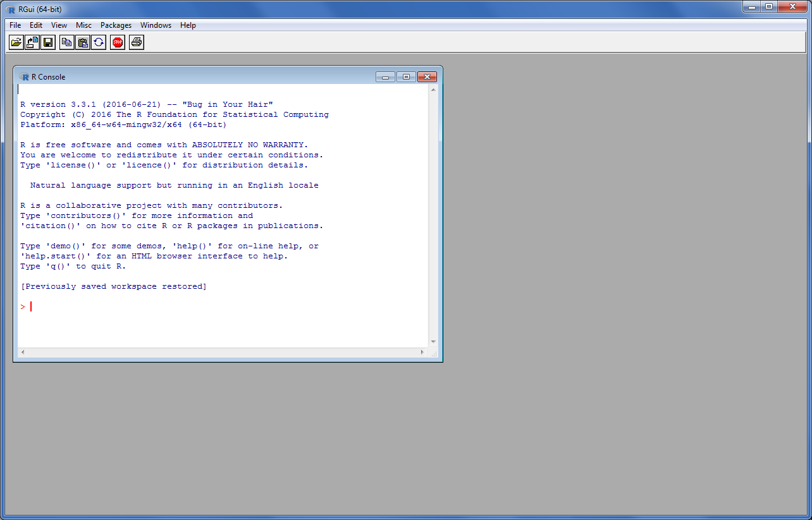812x520 pixels.
Task: Open the Misc menu
Action: [83, 25]
